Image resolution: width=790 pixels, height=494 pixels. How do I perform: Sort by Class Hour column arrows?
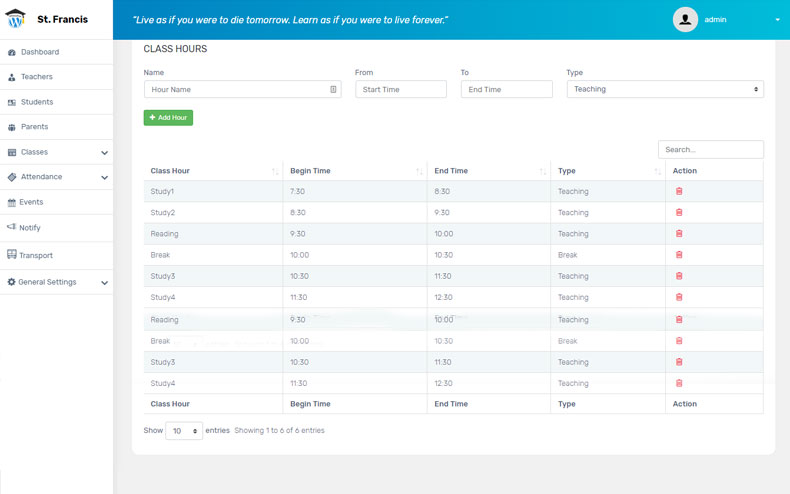[x=275, y=172]
